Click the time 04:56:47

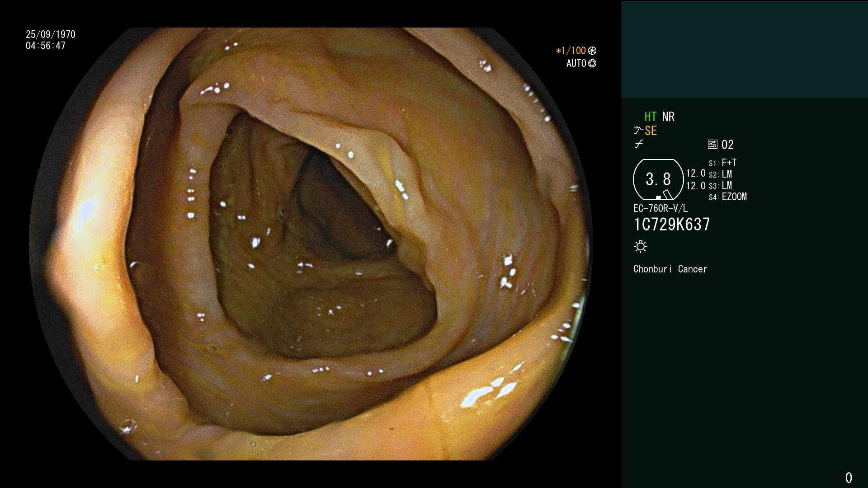[46, 46]
